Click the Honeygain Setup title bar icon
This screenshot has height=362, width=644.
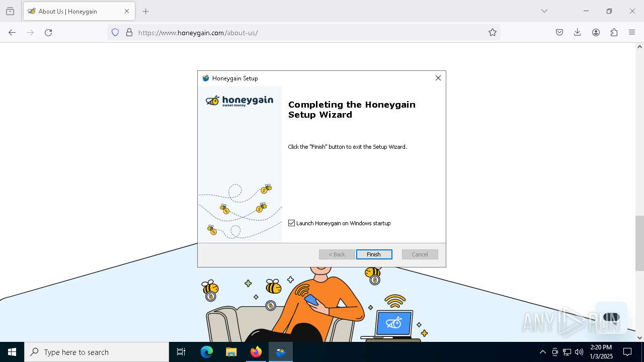click(x=205, y=78)
